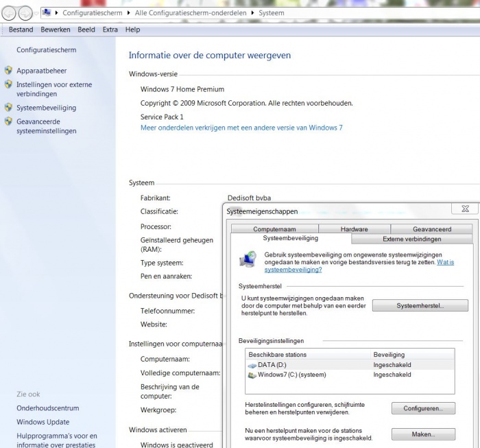
Task: Click the computer icon in address bar
Action: [x=47, y=12]
